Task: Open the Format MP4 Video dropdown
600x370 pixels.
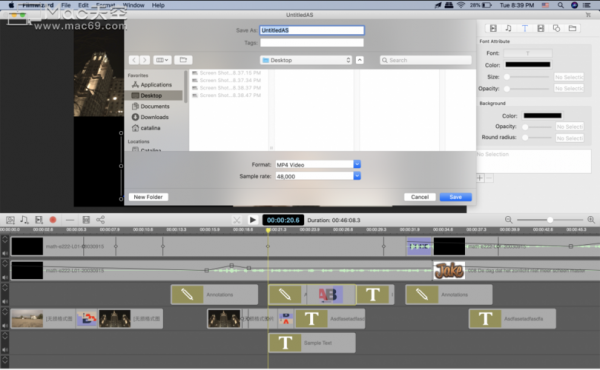Action: tap(318, 165)
